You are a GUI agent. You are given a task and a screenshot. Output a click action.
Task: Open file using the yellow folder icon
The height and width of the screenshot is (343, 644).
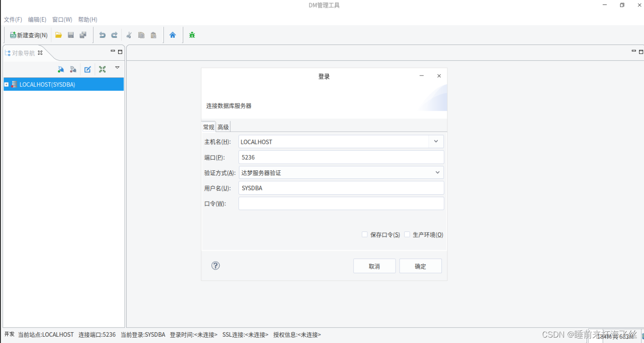coord(58,35)
